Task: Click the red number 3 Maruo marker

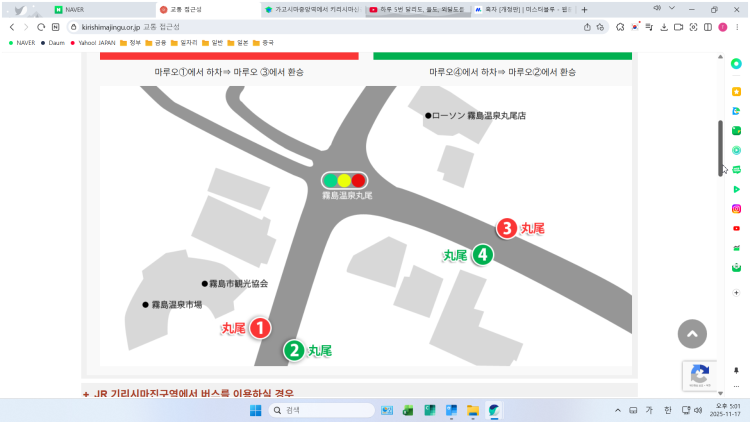Action: point(508,228)
